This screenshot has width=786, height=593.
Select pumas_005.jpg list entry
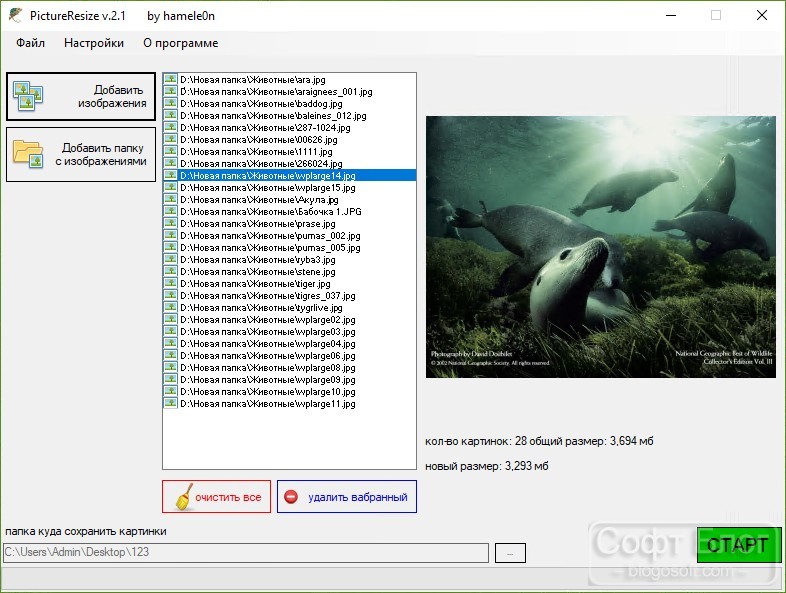click(289, 248)
